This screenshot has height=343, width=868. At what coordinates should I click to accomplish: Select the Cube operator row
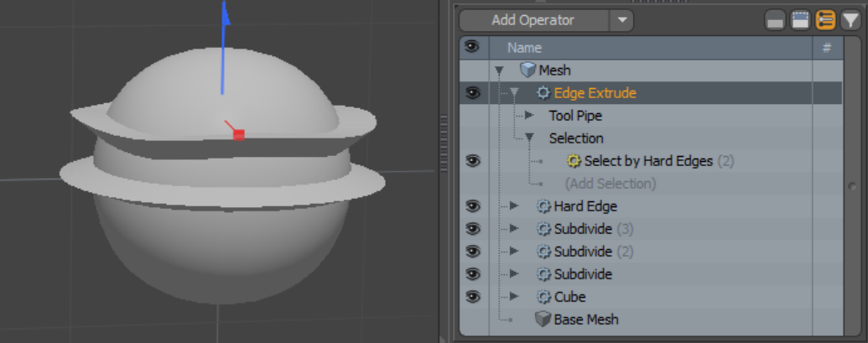tap(569, 297)
